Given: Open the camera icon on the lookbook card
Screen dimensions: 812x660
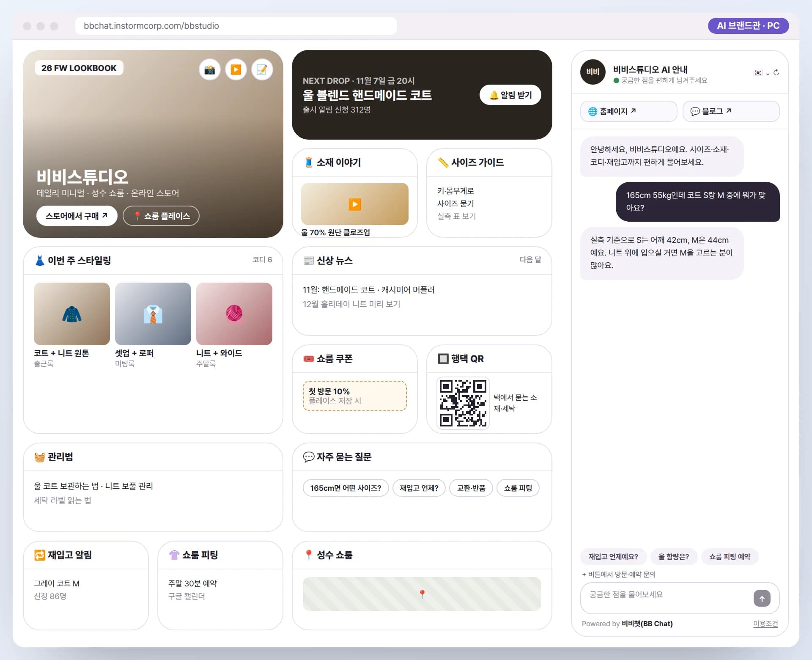Looking at the screenshot, I should 210,69.
